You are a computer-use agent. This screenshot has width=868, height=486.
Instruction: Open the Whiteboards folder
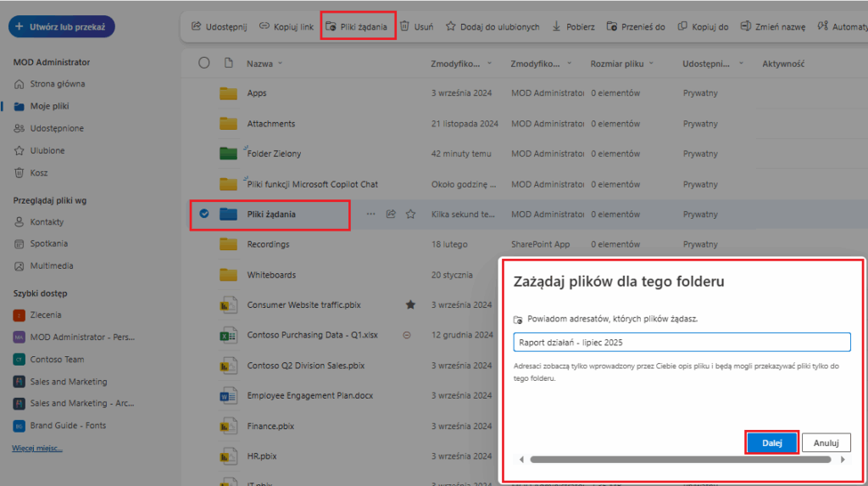[x=272, y=275]
